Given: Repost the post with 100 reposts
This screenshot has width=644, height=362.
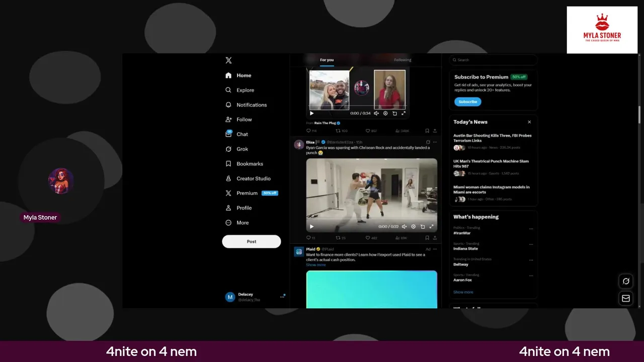Looking at the screenshot, I should pyautogui.click(x=341, y=131).
